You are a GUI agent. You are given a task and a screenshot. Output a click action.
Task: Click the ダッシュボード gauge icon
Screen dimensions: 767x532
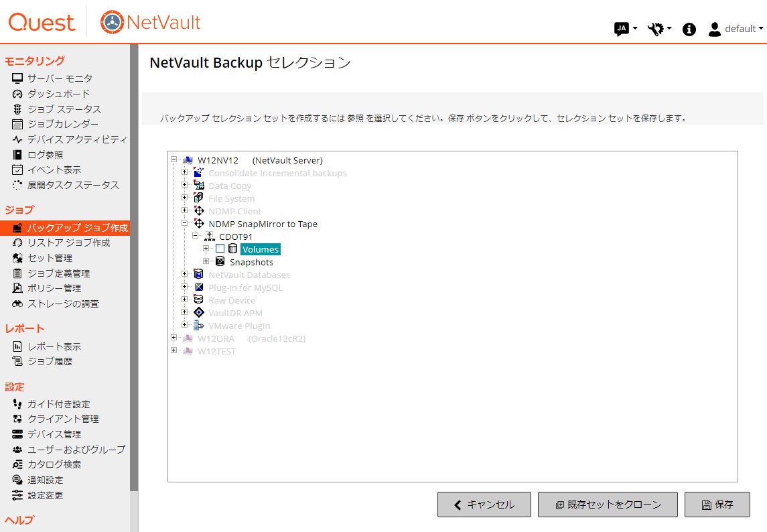17,94
